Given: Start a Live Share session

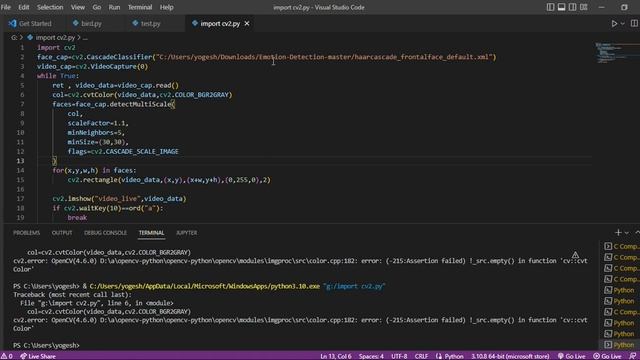Looking at the screenshot, I should (x=38, y=356).
